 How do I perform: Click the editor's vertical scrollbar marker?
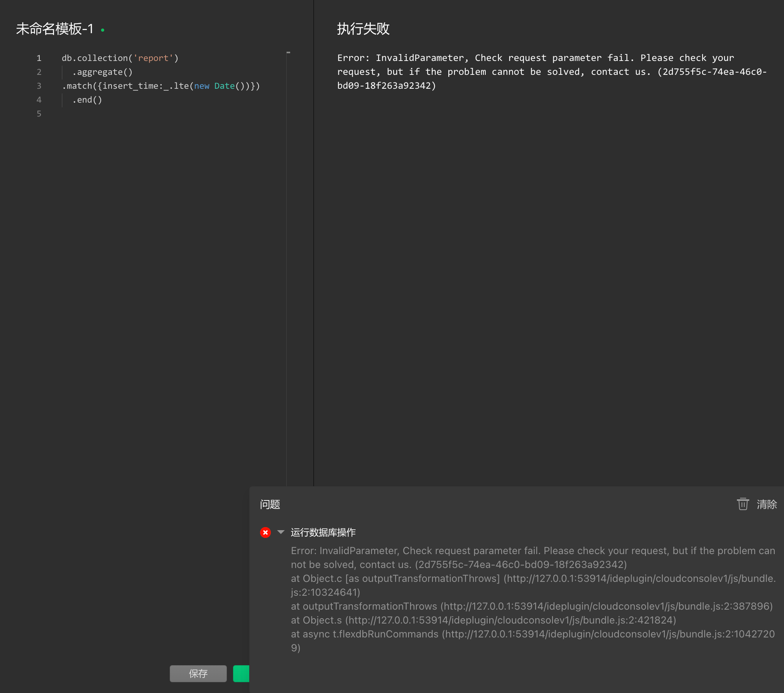click(288, 52)
